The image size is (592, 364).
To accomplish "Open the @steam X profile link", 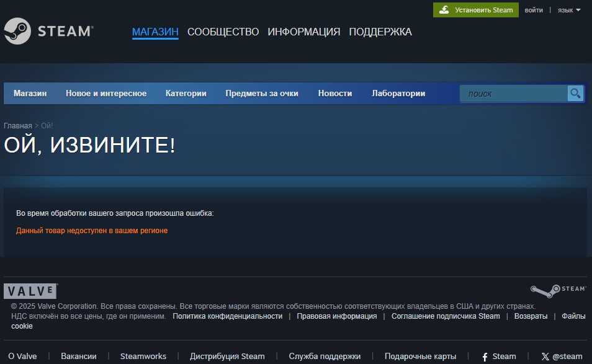I will click(562, 357).
